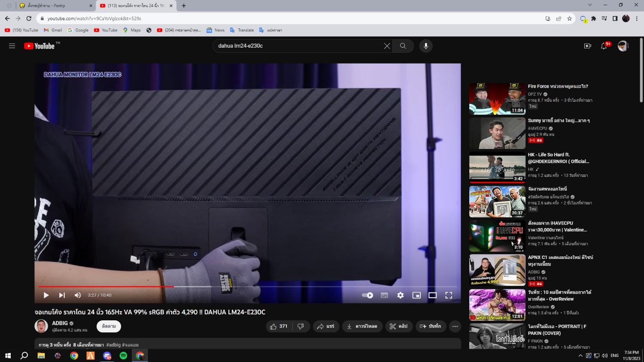This screenshot has height=362, width=644.
Task: Open the Translate bookmark
Action: [242, 30]
